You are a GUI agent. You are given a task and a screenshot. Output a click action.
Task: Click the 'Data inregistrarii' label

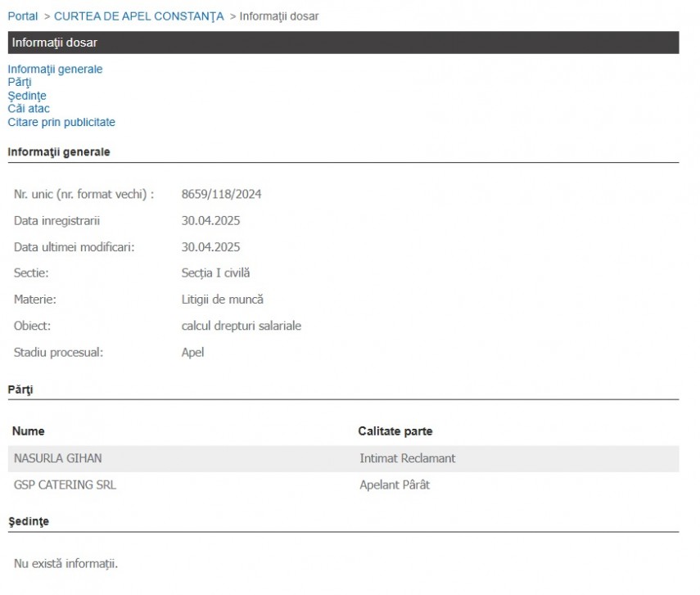(x=56, y=220)
